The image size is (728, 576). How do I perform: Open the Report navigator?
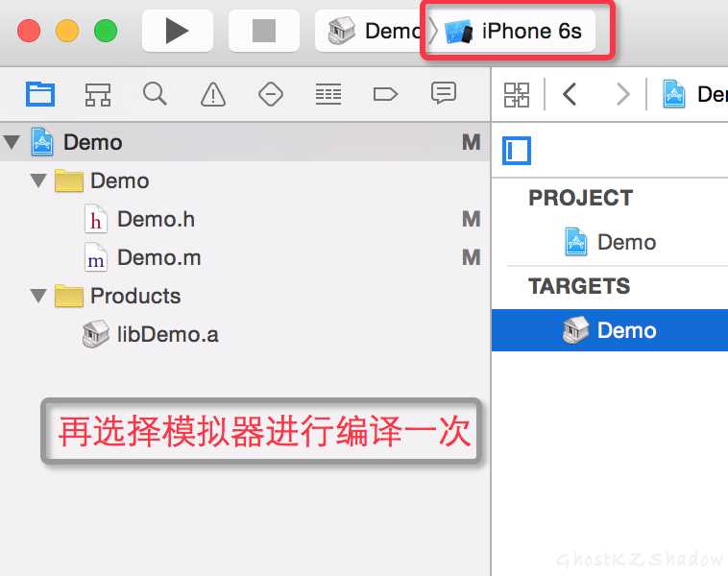coord(444,93)
